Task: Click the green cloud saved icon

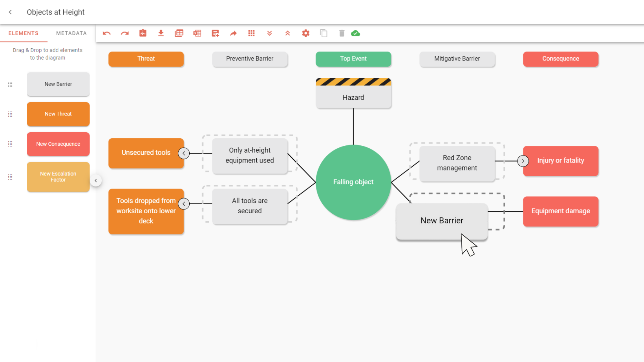Action: click(355, 33)
